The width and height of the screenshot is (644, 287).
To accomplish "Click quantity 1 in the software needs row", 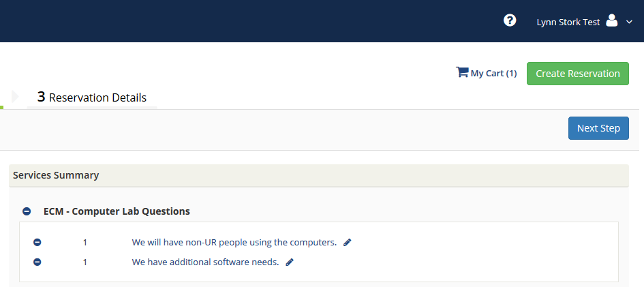I will click(x=85, y=262).
